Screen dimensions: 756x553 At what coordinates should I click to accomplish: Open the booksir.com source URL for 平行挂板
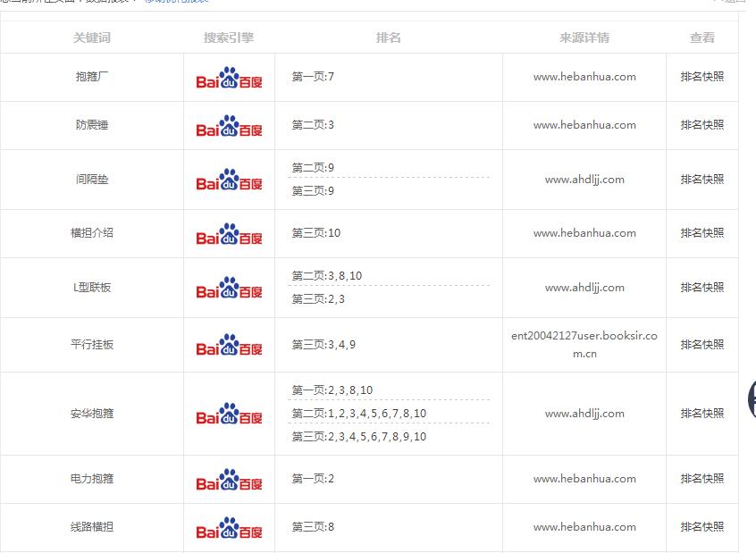point(584,345)
